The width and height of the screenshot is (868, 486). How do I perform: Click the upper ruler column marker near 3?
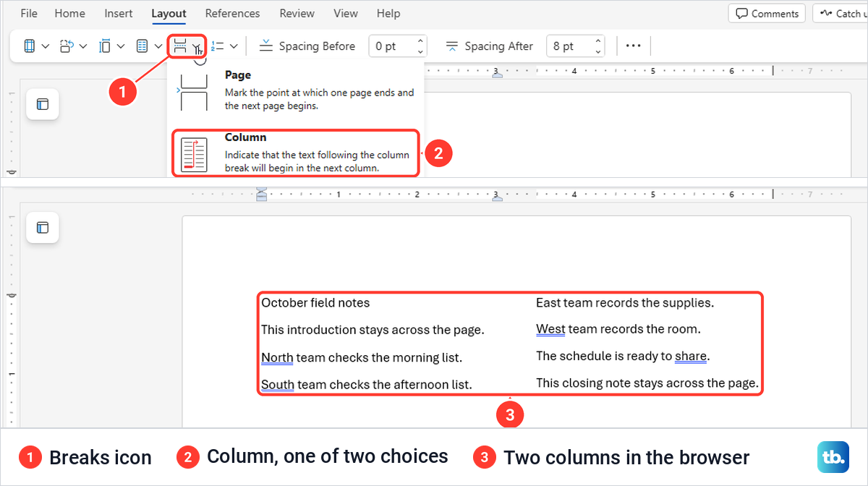tap(496, 73)
